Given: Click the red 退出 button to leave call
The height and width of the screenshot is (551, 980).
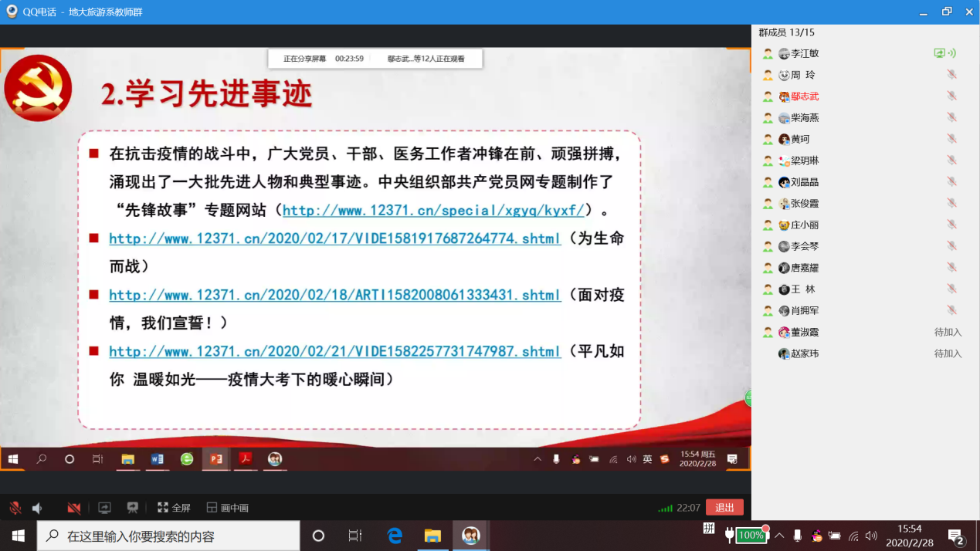Looking at the screenshot, I should 724,507.
